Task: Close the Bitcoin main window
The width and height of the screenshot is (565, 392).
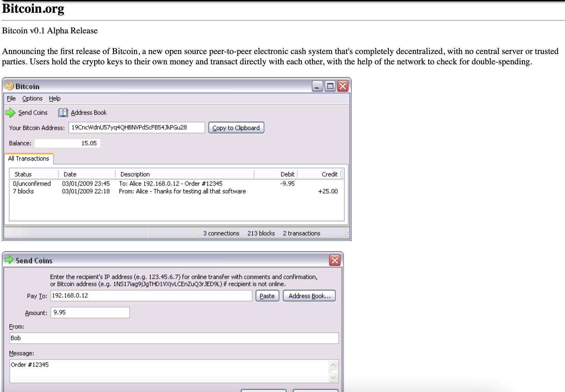Action: click(x=343, y=86)
